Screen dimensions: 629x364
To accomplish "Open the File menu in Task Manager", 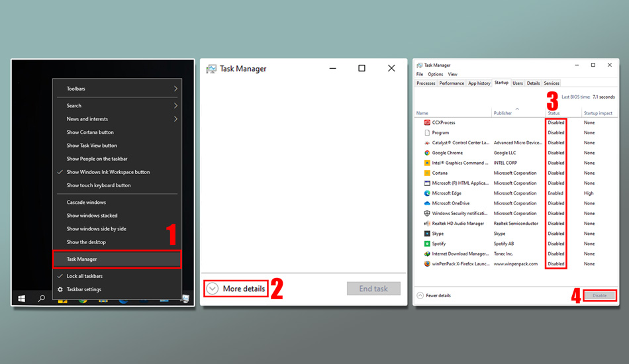I will pyautogui.click(x=420, y=74).
